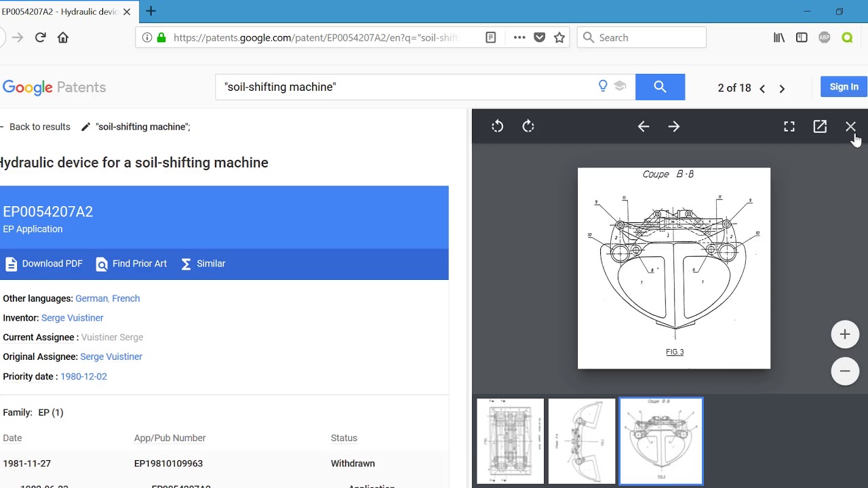Edit the soil-shifting machine query pencil

(85, 127)
